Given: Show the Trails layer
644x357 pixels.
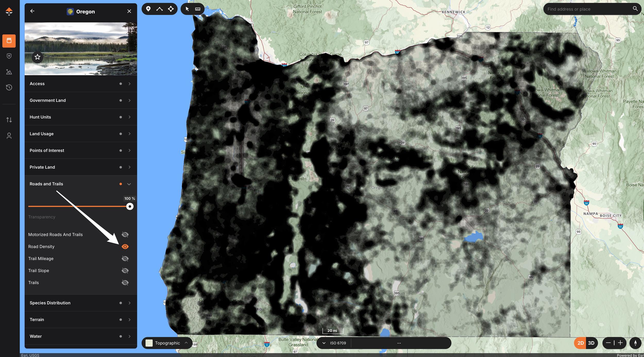Looking at the screenshot, I should coord(125,282).
